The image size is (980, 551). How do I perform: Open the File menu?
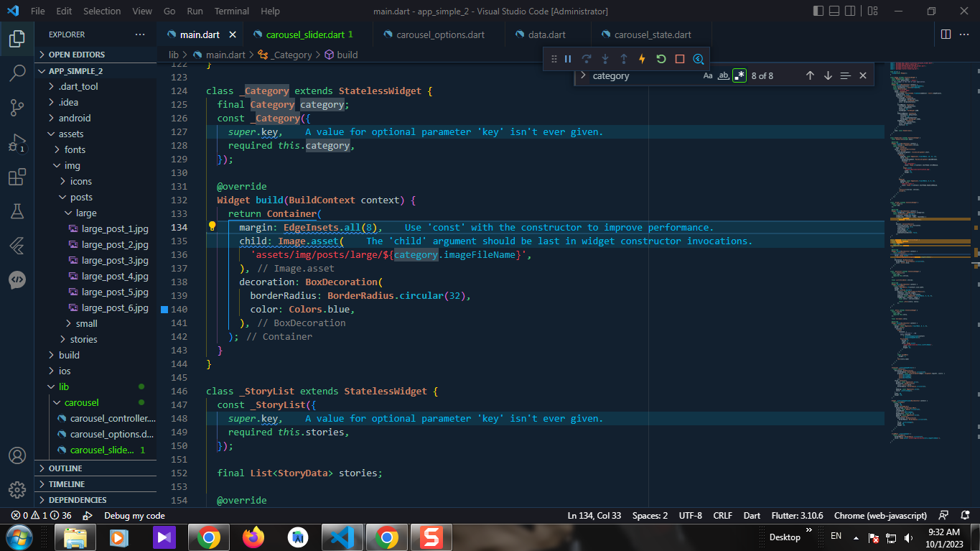coord(38,11)
